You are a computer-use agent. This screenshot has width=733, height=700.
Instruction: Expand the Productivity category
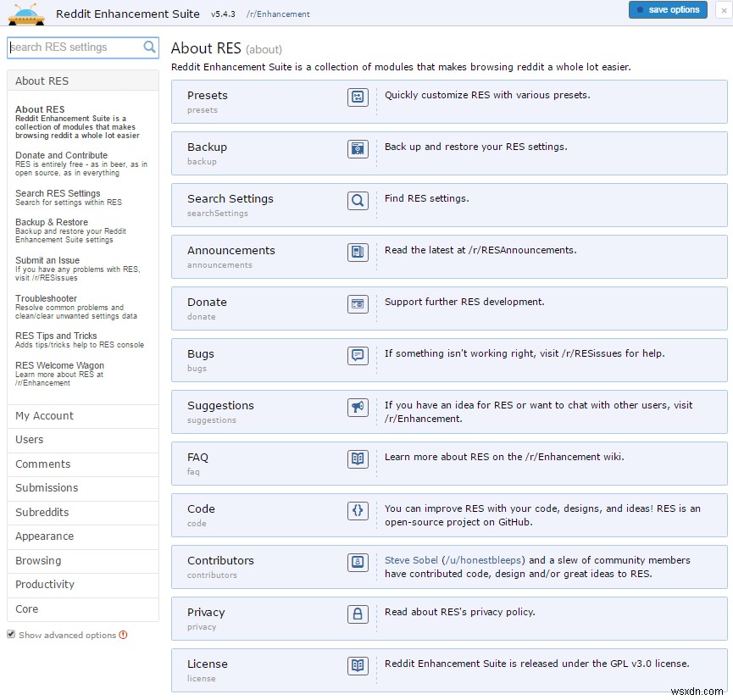[83, 585]
